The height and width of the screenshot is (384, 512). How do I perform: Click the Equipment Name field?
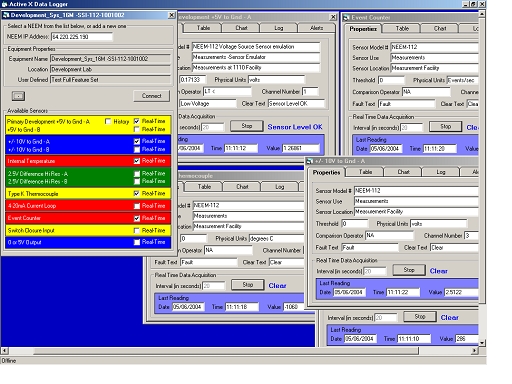tap(110, 59)
